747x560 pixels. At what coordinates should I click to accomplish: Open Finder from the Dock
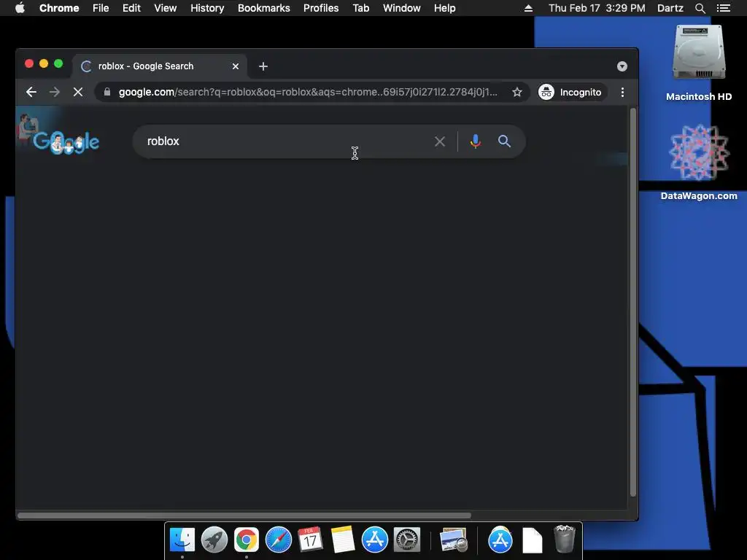pos(182,540)
